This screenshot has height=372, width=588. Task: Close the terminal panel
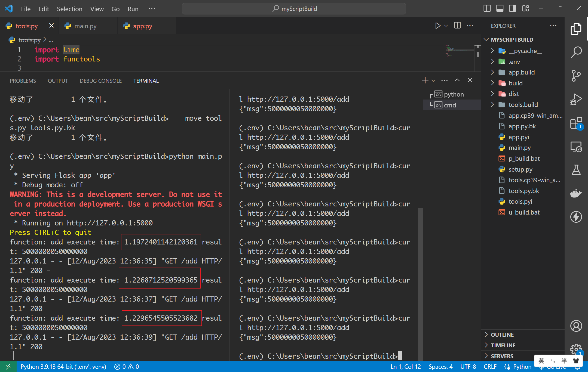(x=470, y=80)
